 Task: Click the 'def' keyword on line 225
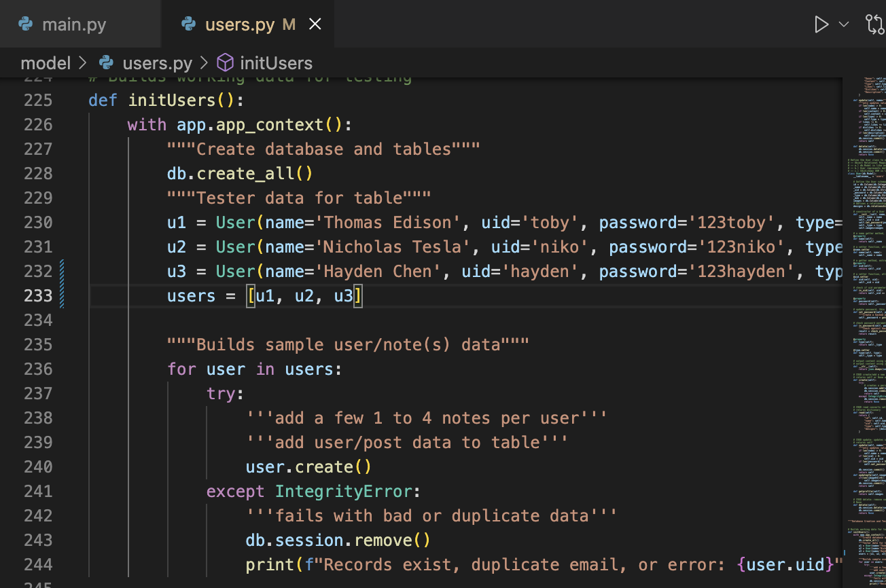tap(103, 100)
